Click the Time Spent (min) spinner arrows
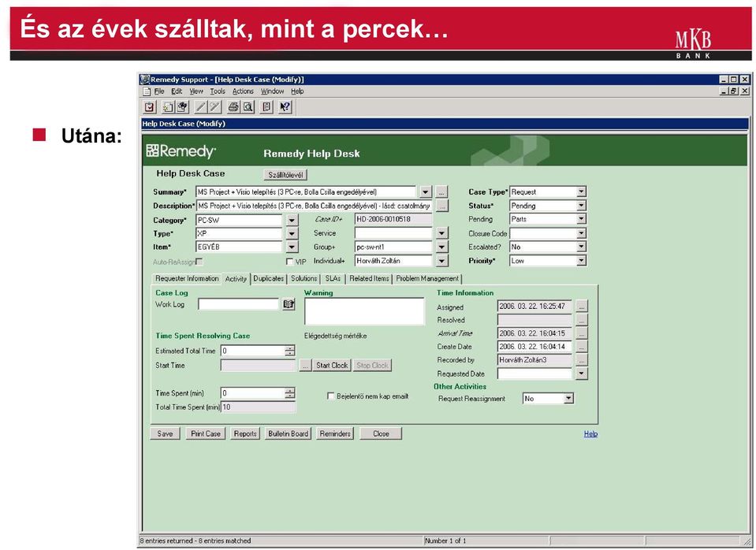The height and width of the screenshot is (550, 756). pos(290,393)
